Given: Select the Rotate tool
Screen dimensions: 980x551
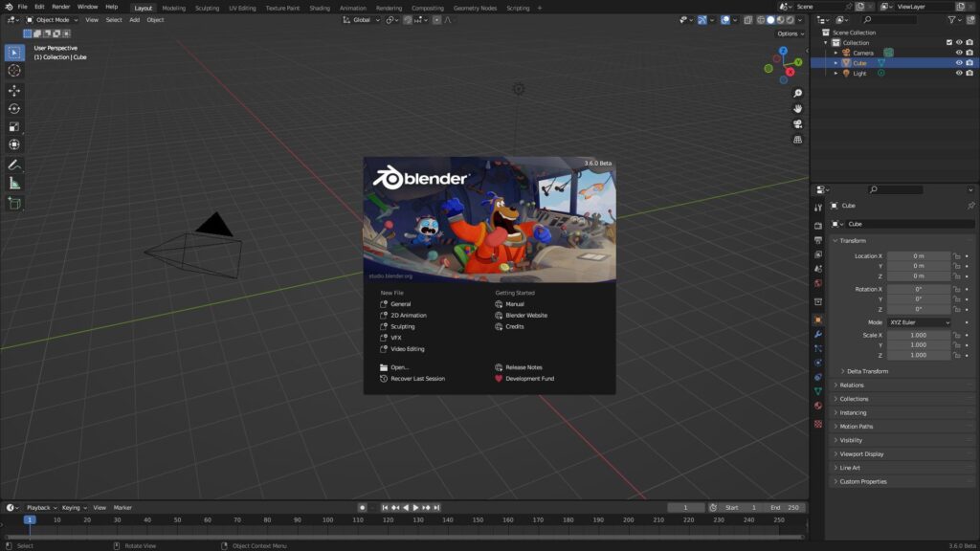Looking at the screenshot, I should (x=13, y=108).
